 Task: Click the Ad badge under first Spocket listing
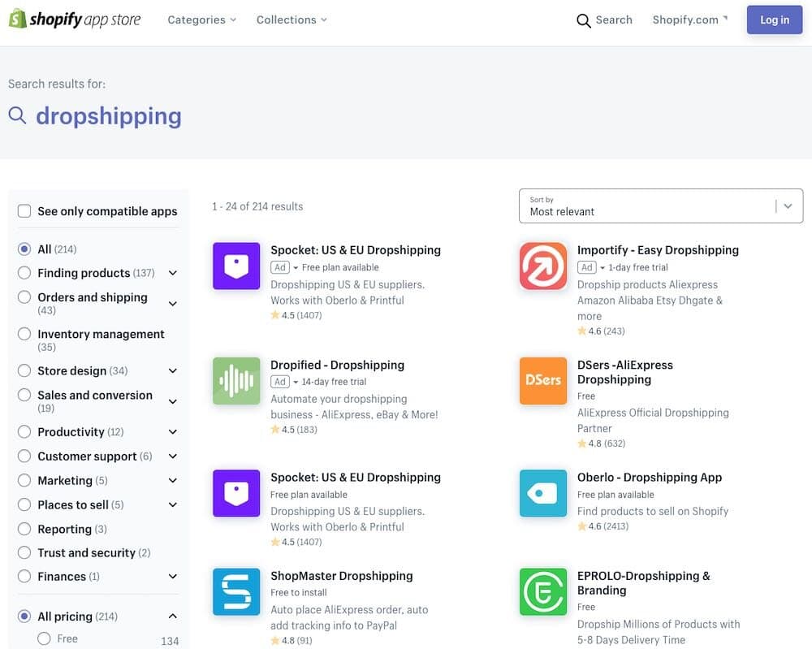(x=279, y=267)
